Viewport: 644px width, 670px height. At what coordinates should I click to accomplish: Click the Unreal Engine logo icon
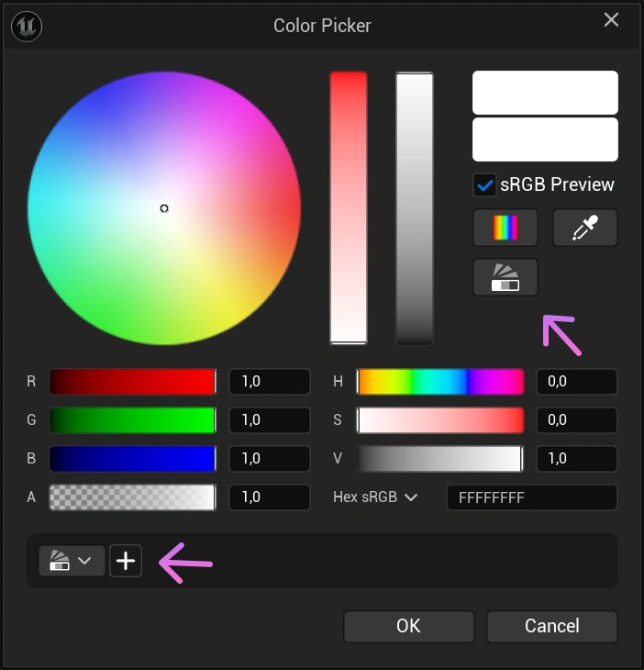(27, 26)
